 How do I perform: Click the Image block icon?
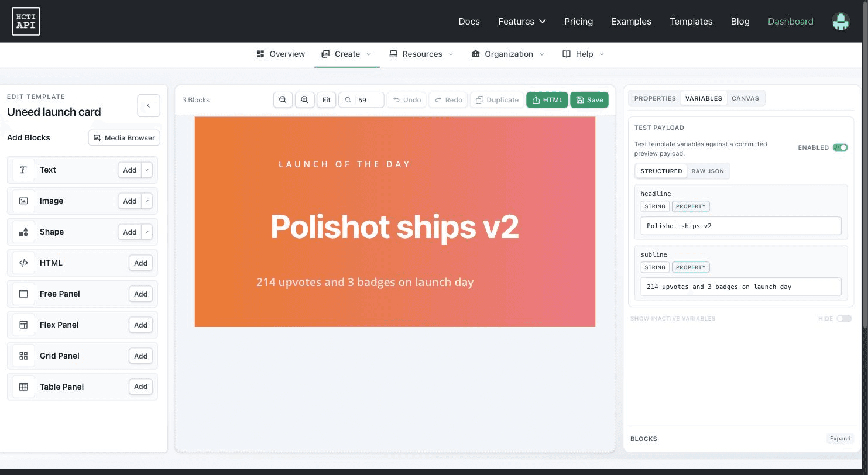pos(23,201)
